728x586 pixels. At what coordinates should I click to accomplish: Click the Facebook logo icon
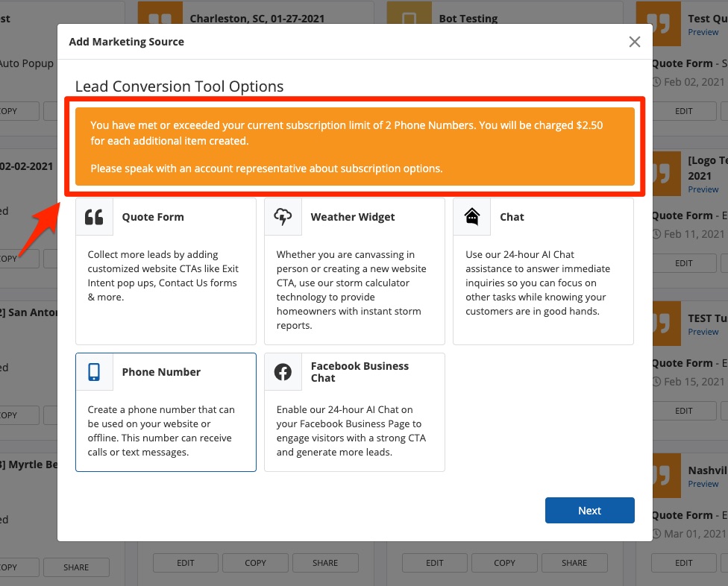[283, 372]
